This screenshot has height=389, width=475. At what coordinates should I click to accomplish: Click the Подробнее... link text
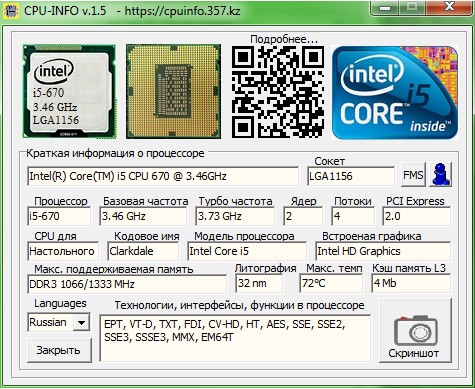pyautogui.click(x=284, y=39)
